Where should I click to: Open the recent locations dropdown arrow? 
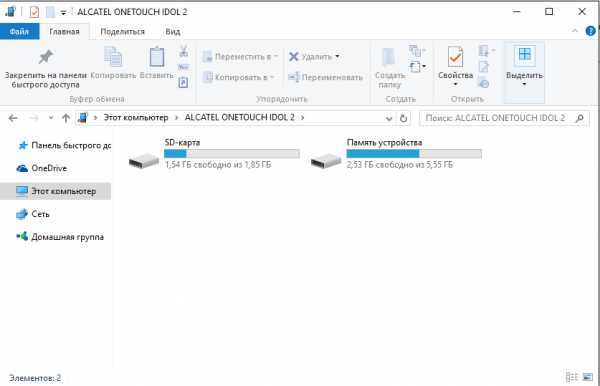(x=51, y=118)
